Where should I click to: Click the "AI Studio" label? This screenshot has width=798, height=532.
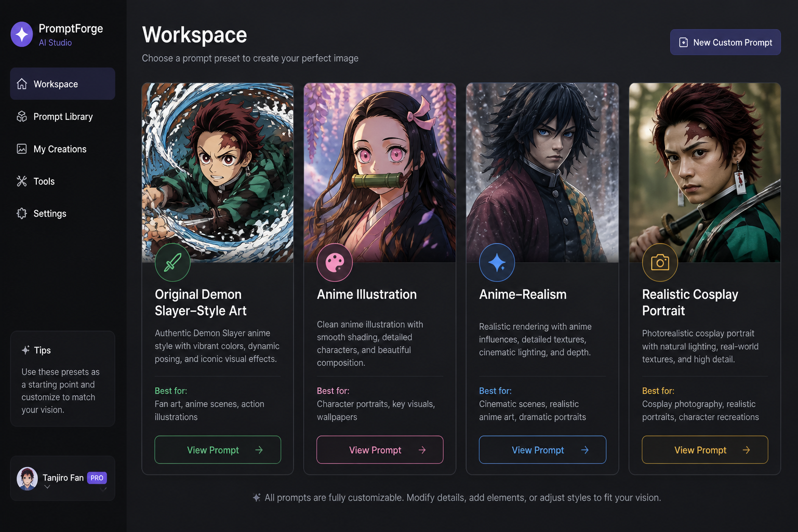click(55, 43)
